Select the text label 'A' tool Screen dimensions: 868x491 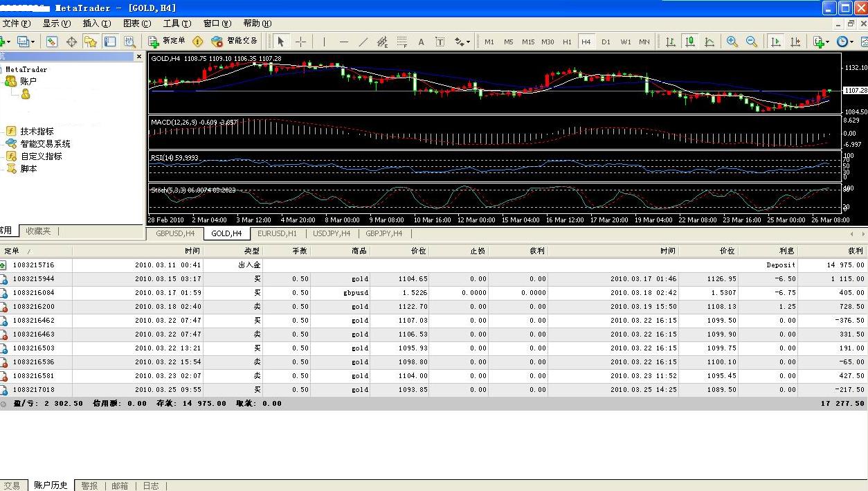(x=421, y=42)
